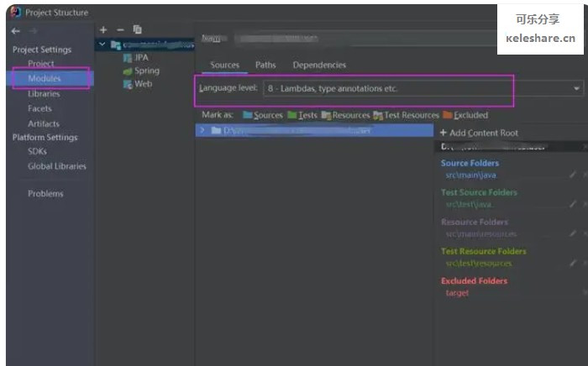
Task: Copy the selected module
Action: tap(138, 29)
